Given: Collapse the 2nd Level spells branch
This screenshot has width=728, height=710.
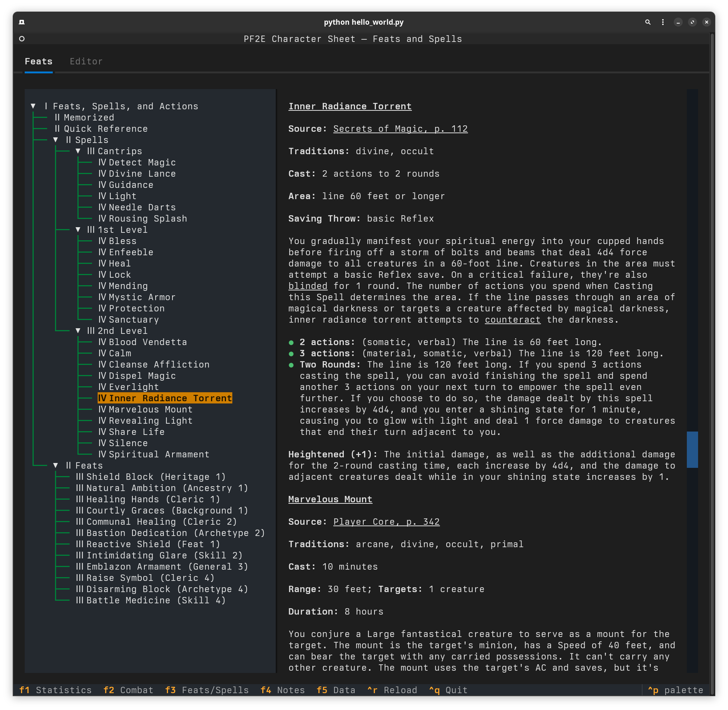Looking at the screenshot, I should coord(78,331).
